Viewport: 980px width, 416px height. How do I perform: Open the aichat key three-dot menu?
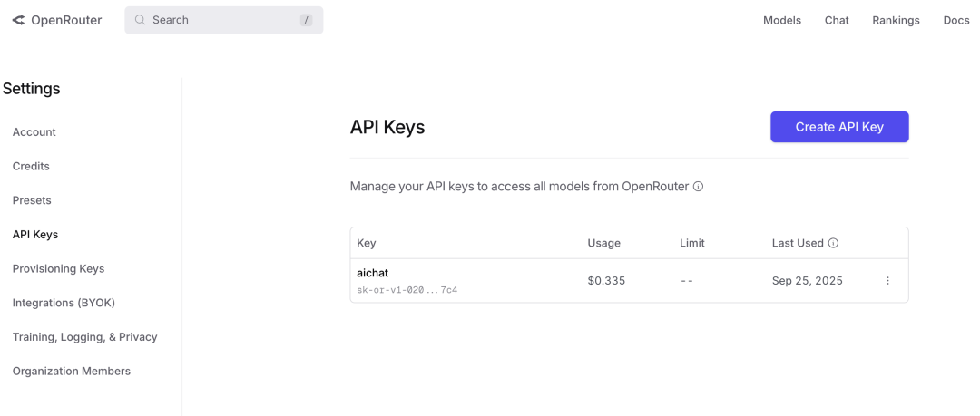(887, 281)
